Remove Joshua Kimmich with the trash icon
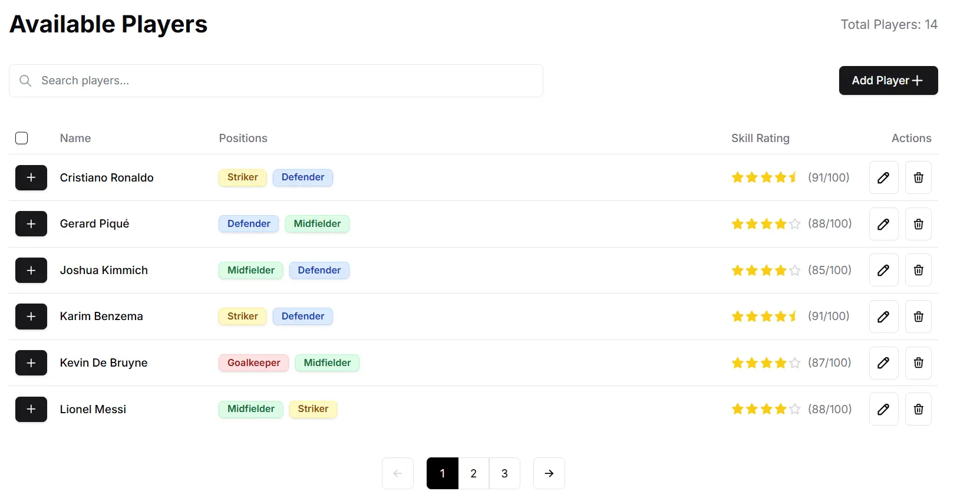The width and height of the screenshot is (980, 501). point(918,270)
